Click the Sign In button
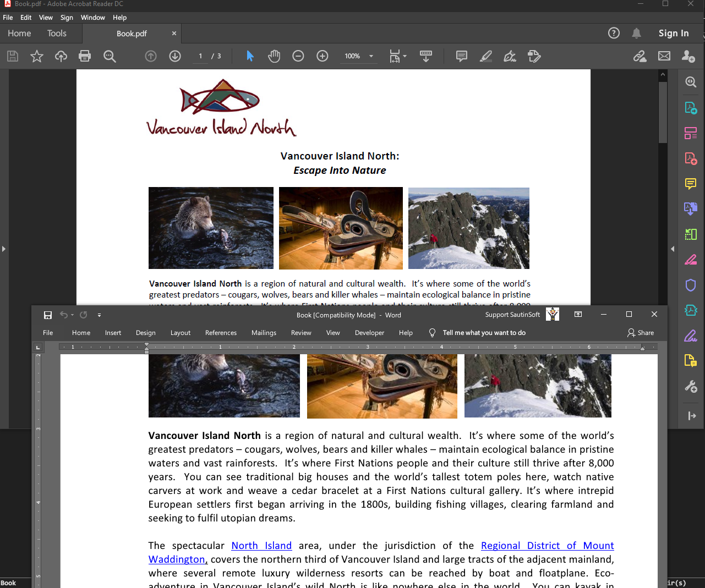Viewport: 705px width, 588px height. point(673,33)
